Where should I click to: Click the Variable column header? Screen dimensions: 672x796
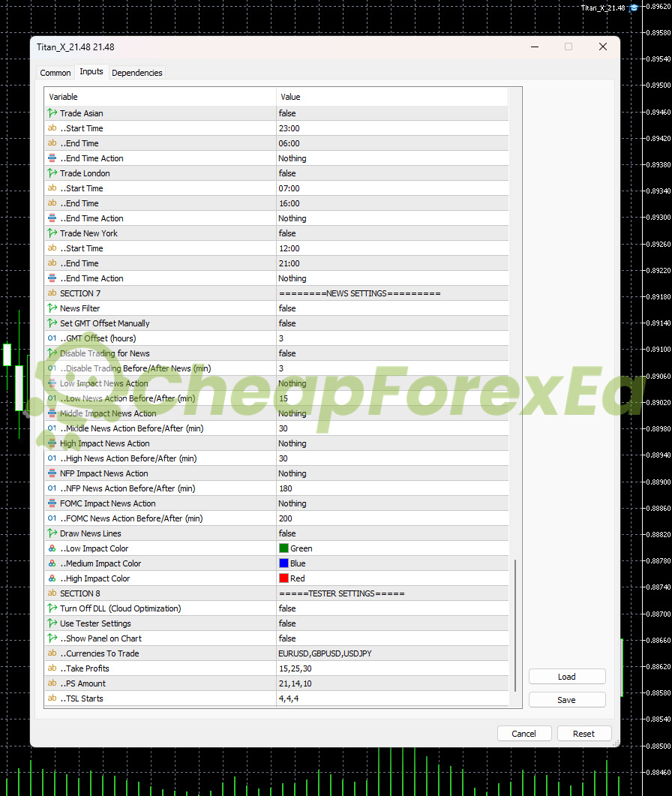pyautogui.click(x=160, y=97)
